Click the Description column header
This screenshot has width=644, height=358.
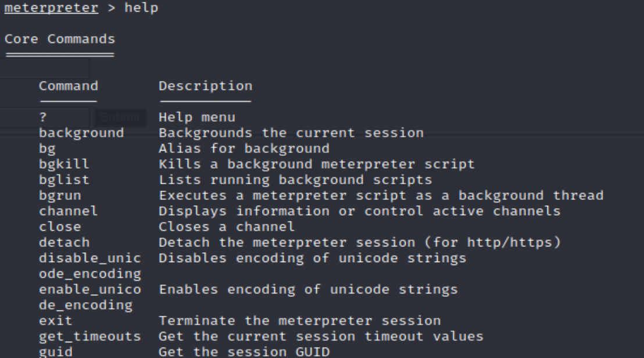pos(205,86)
